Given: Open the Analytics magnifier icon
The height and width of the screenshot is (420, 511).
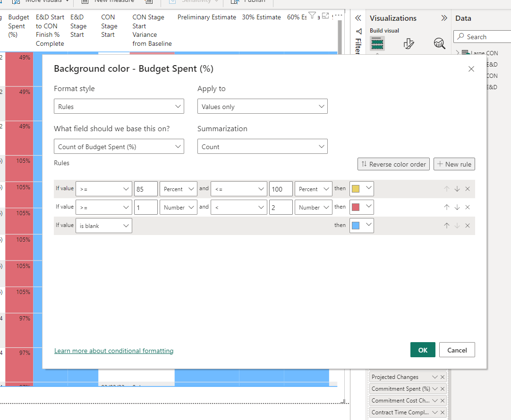Looking at the screenshot, I should pyautogui.click(x=439, y=43).
